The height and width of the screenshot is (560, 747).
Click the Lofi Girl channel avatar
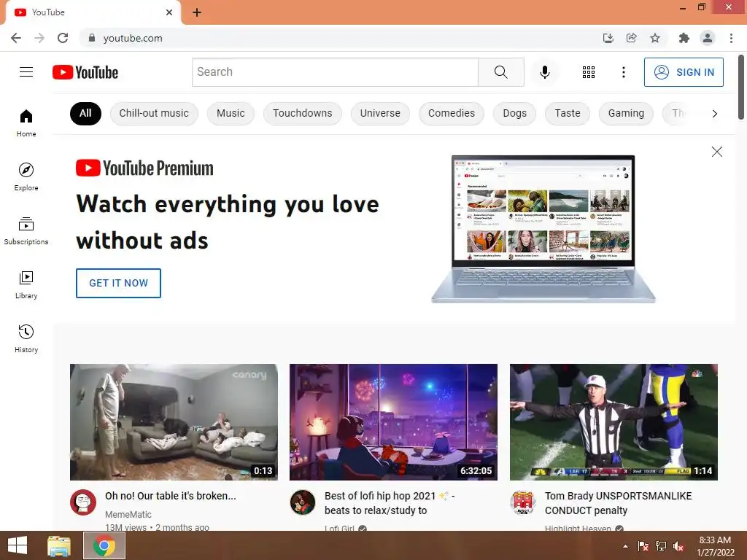pyautogui.click(x=303, y=502)
